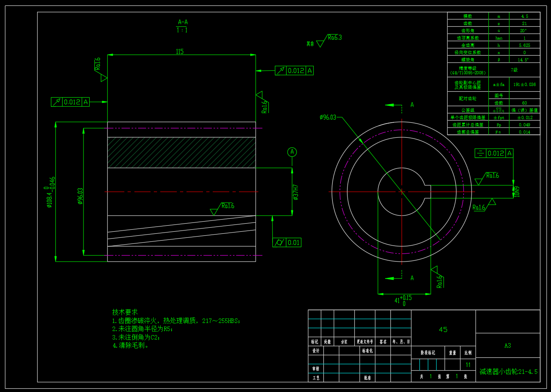Click the "径向变位系数" parameter cell
Image resolution: width=551 pixels, height=392 pixels.
468,52
